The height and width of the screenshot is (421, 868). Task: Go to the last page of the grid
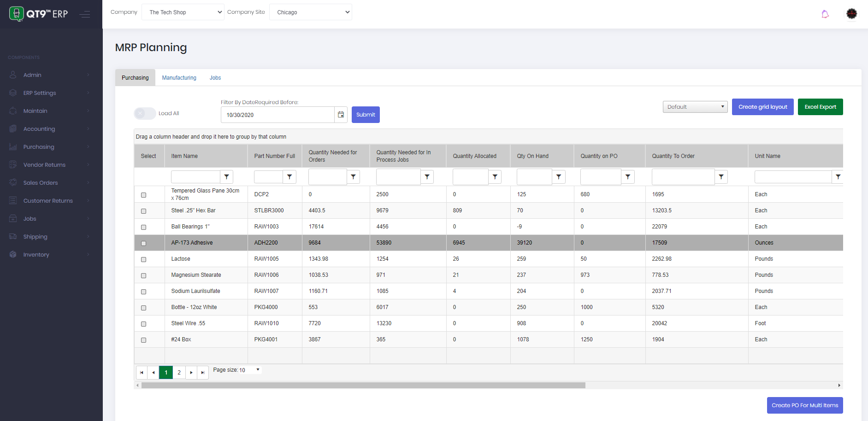(203, 373)
